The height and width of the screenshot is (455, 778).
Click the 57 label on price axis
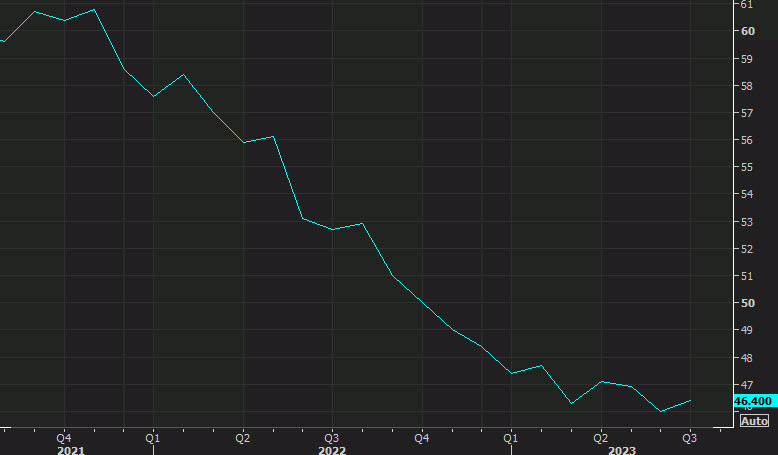747,114
